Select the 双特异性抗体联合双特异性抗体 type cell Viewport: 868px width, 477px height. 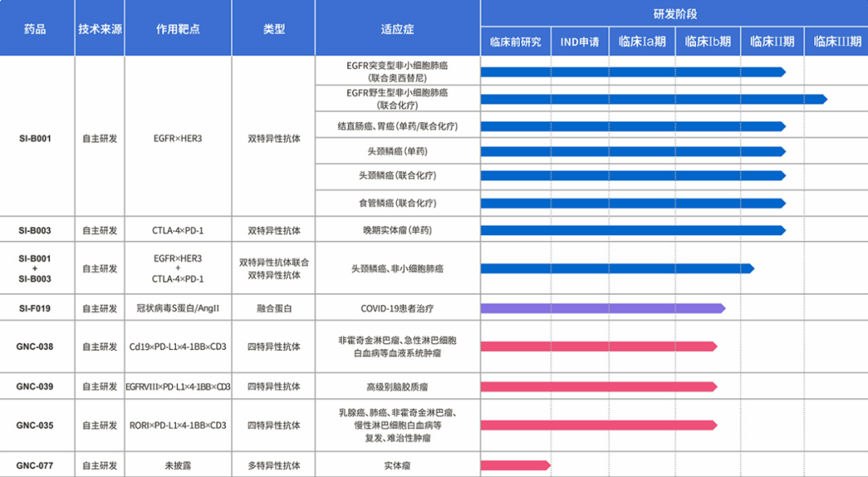tap(273, 268)
